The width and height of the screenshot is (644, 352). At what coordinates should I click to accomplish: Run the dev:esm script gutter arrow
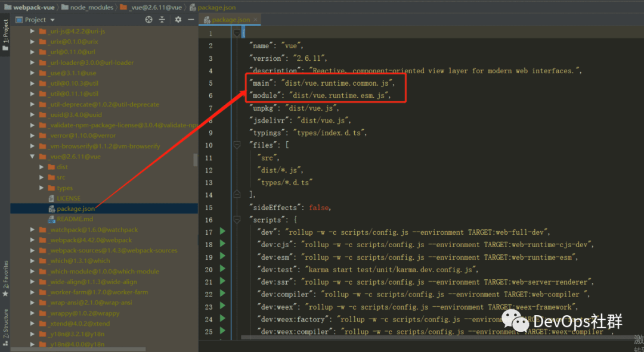pyautogui.click(x=222, y=256)
